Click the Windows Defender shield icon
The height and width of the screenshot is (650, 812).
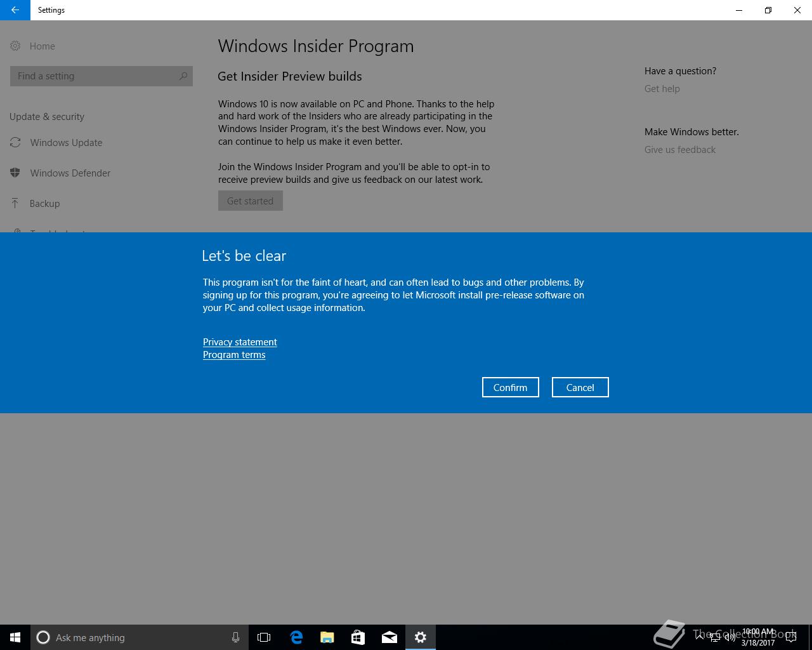click(15, 173)
